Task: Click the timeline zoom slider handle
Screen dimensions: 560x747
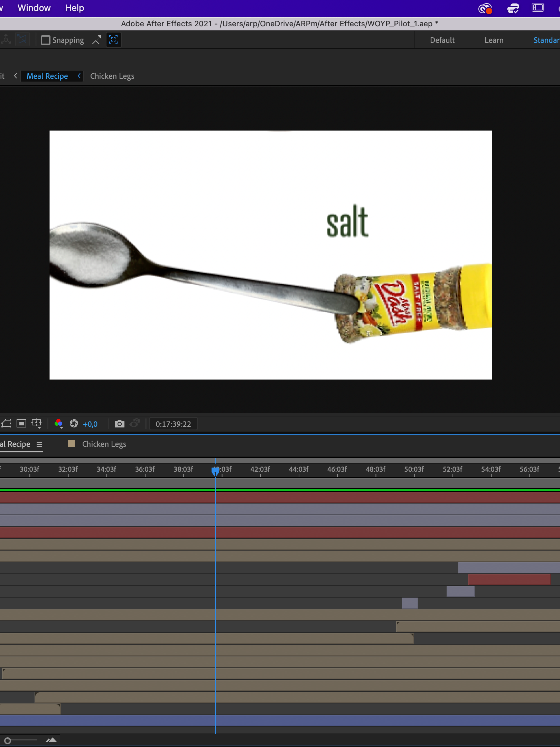Action: coord(8,740)
